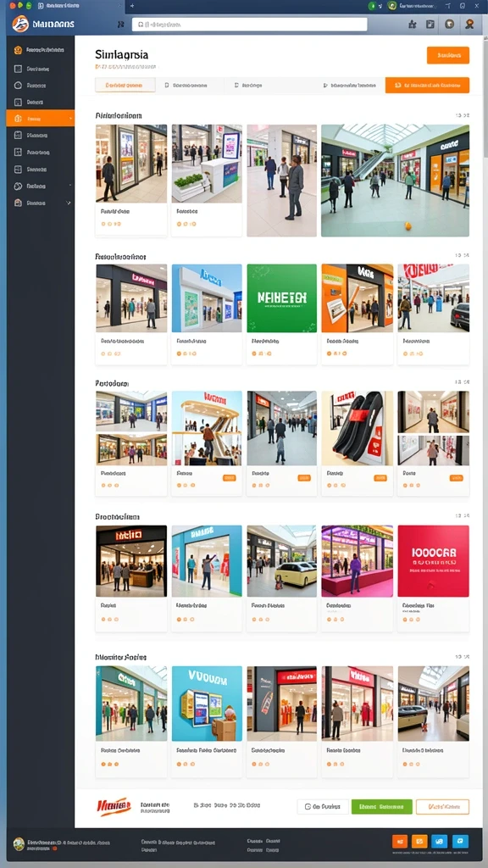Expand the arrow on the active orange sidebar item

tap(70, 119)
